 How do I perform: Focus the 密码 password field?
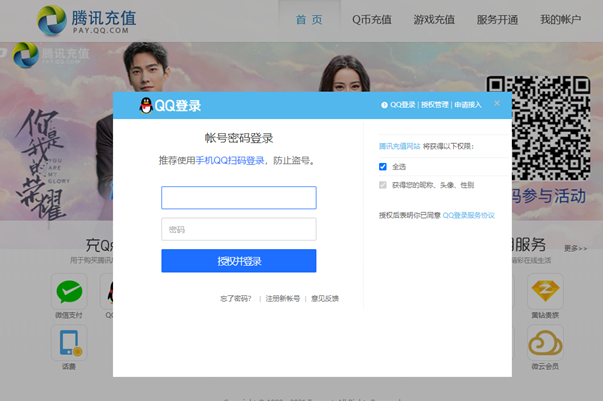[x=239, y=229]
